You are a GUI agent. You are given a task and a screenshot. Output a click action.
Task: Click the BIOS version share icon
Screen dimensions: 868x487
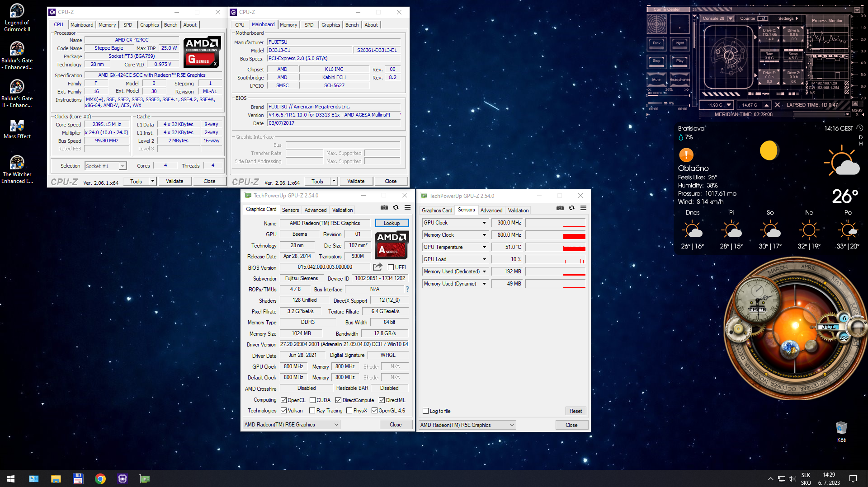pos(378,267)
